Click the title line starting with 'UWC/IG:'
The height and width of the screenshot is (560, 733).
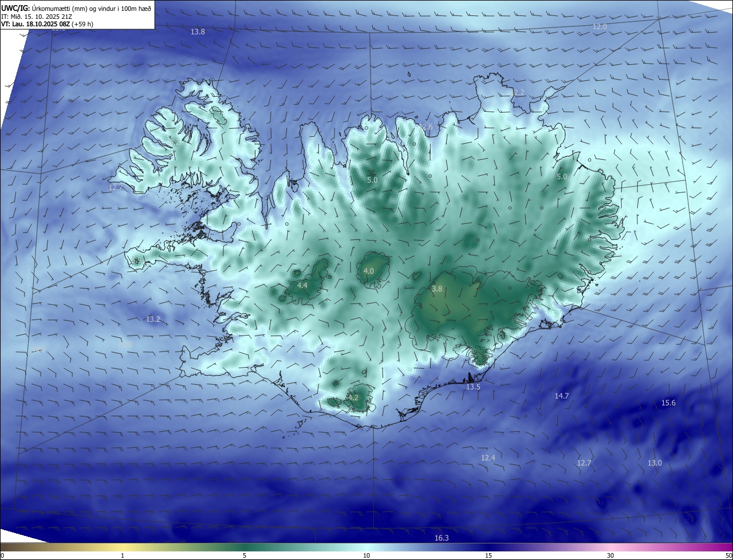coord(76,8)
